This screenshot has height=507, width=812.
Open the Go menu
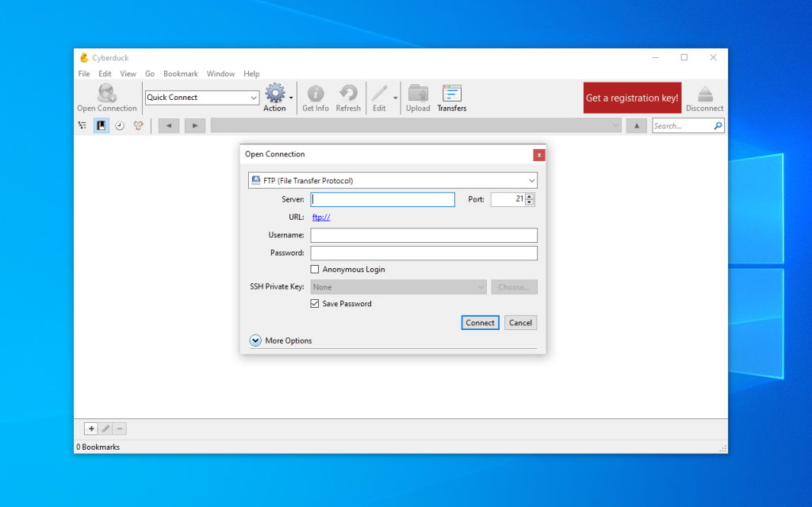pos(149,74)
